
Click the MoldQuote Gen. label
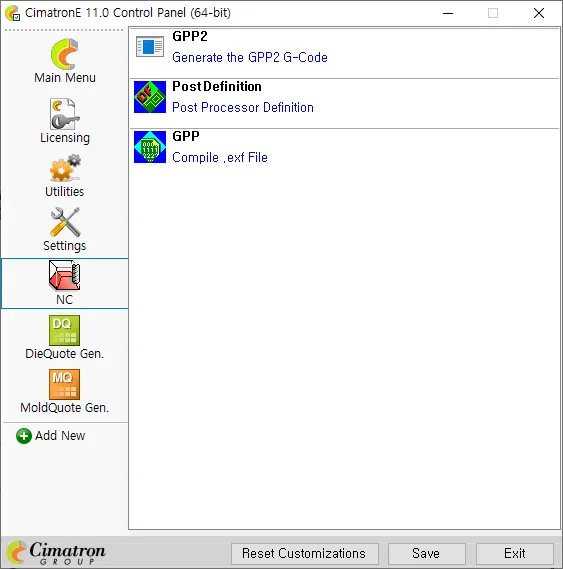pyautogui.click(x=65, y=408)
